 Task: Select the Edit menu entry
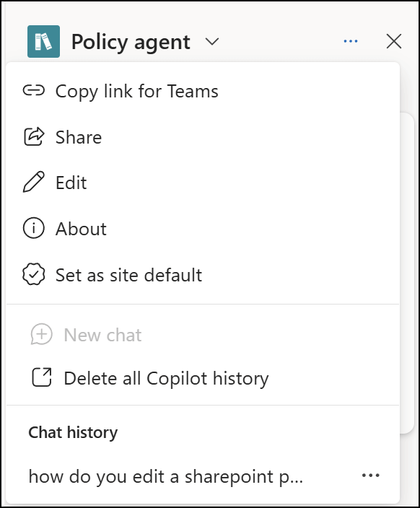point(71,183)
